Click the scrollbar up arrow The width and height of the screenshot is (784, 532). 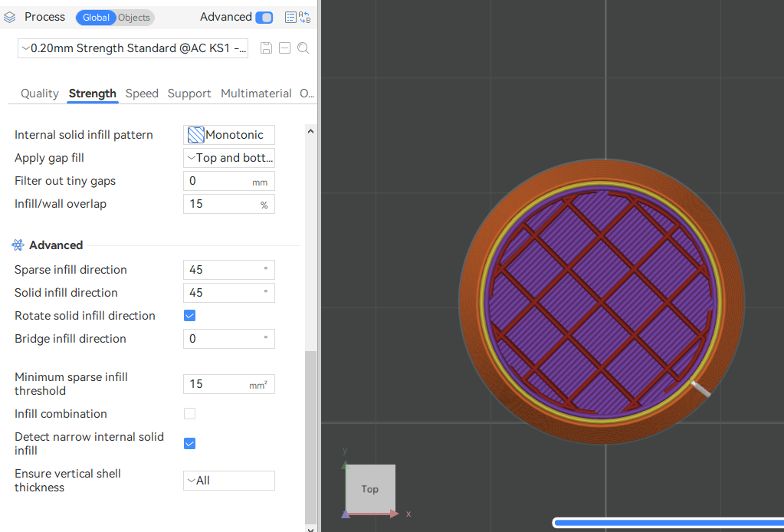[x=310, y=132]
